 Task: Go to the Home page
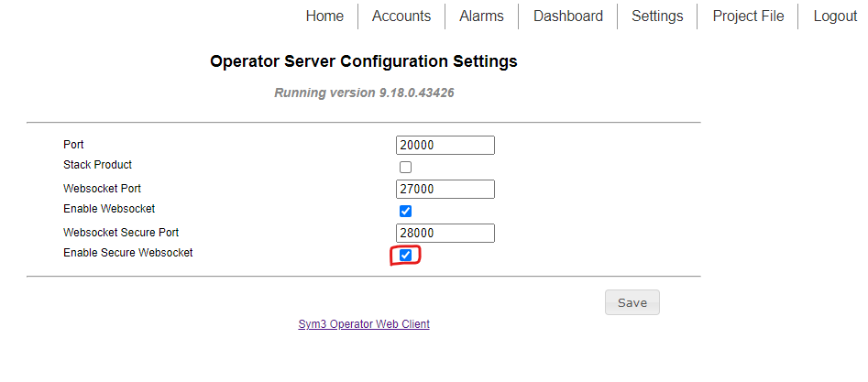324,16
